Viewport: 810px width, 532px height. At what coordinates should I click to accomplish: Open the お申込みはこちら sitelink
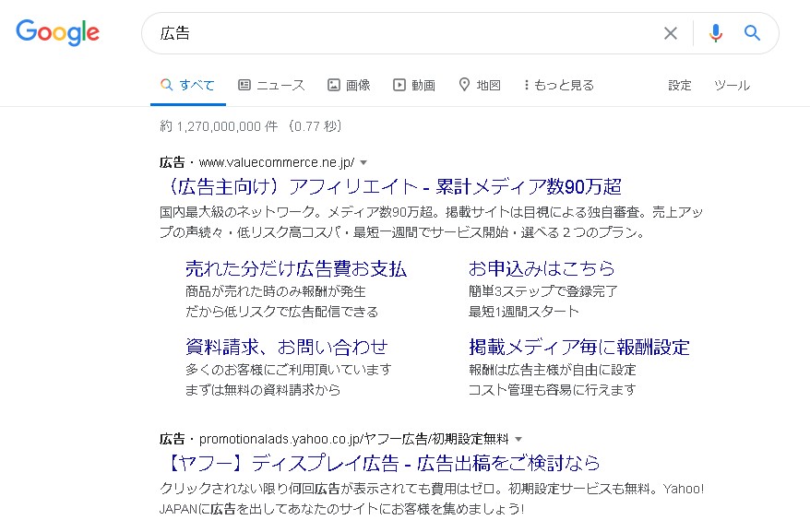pyautogui.click(x=542, y=268)
